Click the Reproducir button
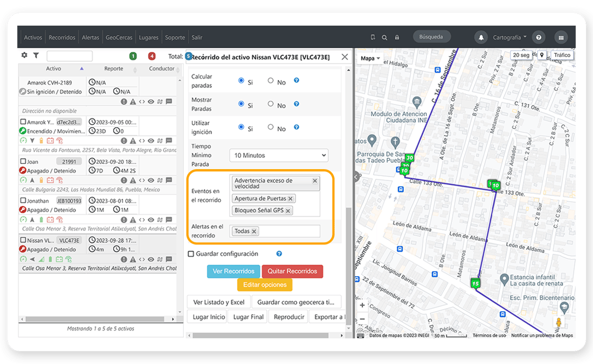Viewport: 593px width, 364px height. (289, 317)
